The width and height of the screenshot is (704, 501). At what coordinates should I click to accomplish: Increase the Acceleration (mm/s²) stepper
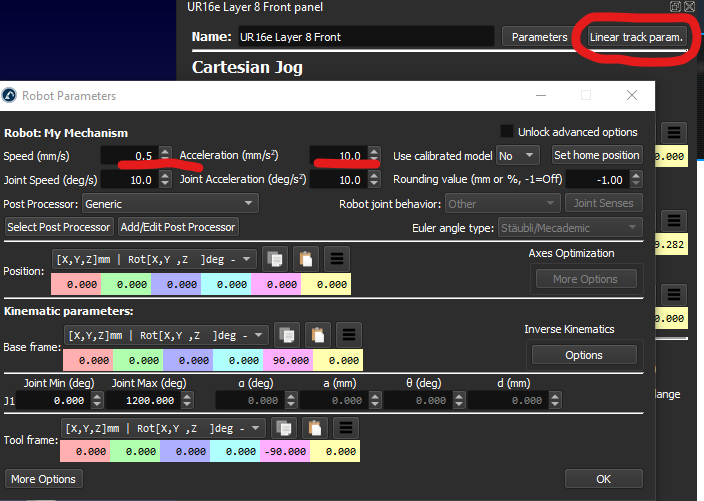coord(374,152)
